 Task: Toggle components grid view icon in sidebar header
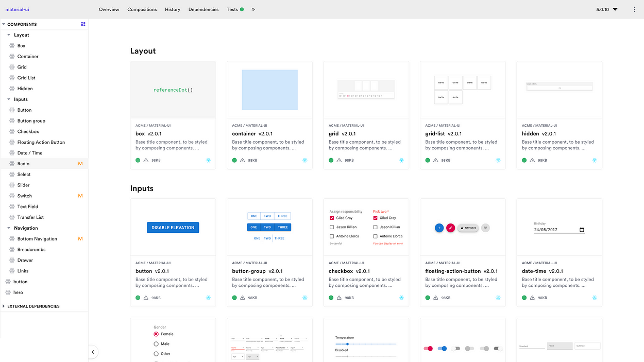tap(83, 24)
